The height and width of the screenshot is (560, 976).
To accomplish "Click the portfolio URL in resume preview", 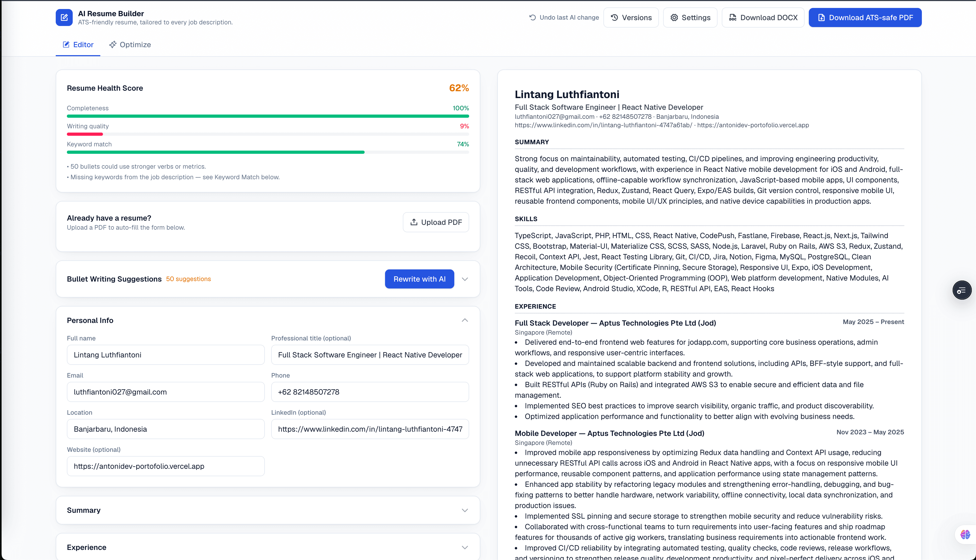I will click(753, 125).
